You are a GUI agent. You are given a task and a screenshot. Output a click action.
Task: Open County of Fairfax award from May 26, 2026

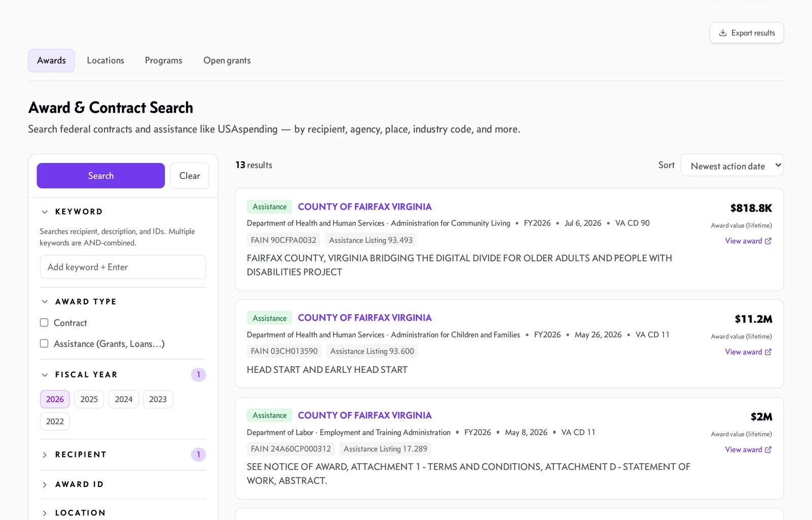(364, 318)
